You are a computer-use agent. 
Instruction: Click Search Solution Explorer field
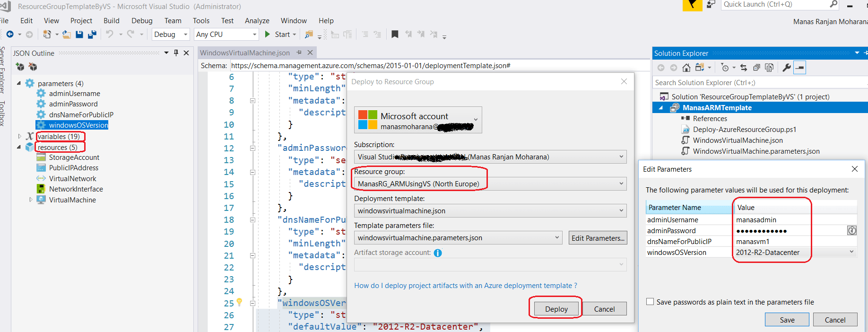coord(759,82)
